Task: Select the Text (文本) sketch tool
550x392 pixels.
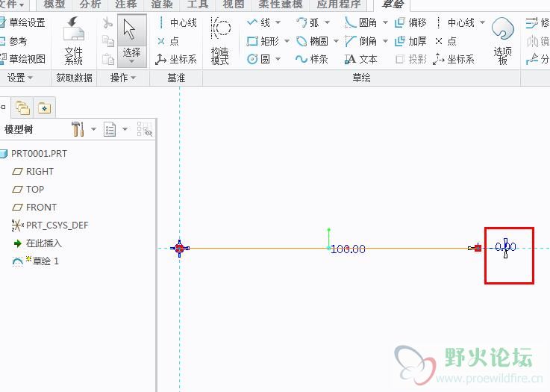Action: point(360,59)
